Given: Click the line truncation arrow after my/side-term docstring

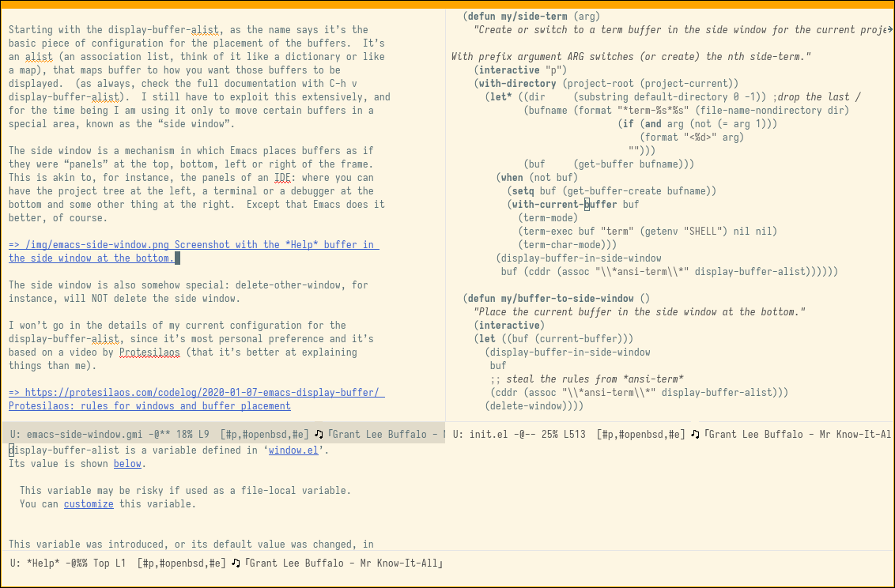Looking at the screenshot, I should tap(889, 30).
